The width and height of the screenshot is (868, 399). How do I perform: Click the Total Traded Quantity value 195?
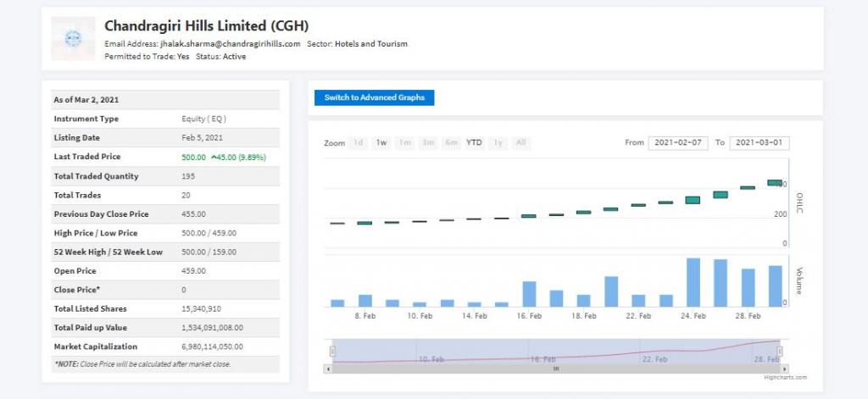pyautogui.click(x=188, y=176)
